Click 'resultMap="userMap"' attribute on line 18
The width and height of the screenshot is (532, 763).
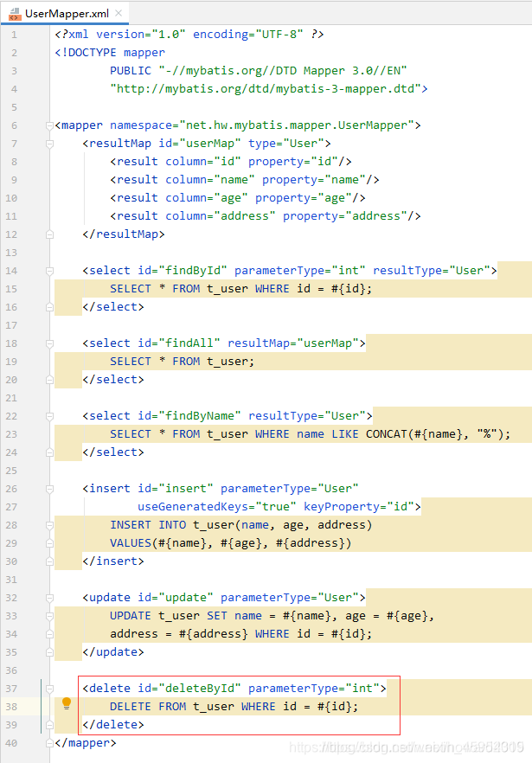click(293, 343)
